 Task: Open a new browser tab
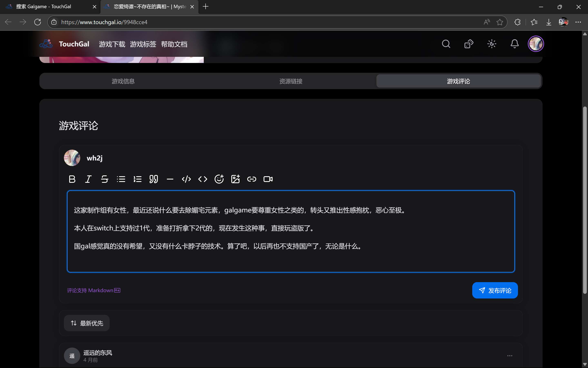(x=206, y=7)
